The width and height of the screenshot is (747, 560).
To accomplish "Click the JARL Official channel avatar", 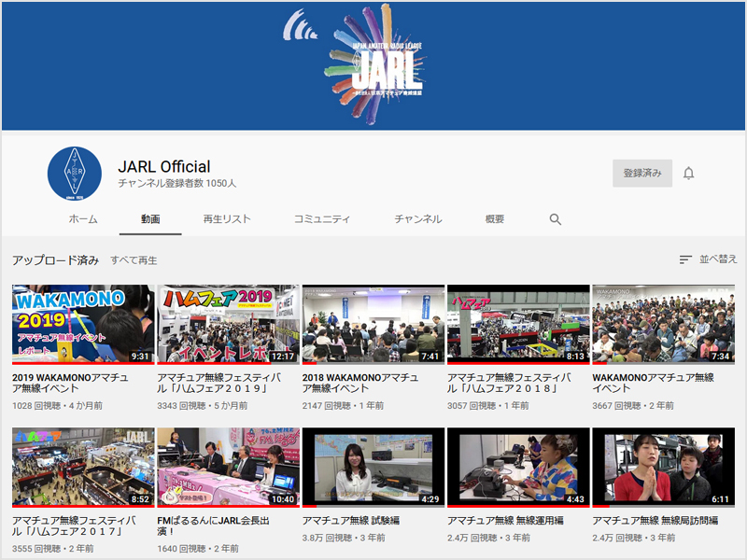I will coord(75,174).
